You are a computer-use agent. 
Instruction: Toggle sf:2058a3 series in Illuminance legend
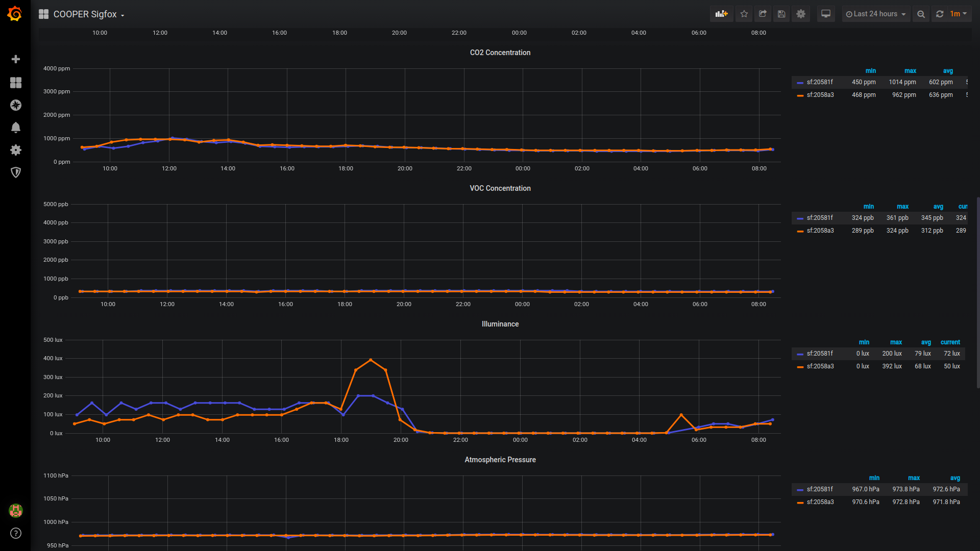coord(820,366)
